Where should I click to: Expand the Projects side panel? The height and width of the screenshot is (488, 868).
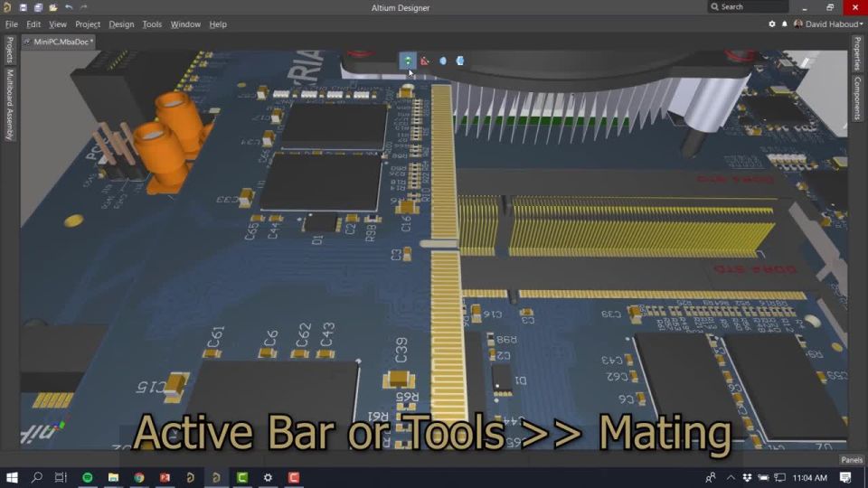point(9,50)
